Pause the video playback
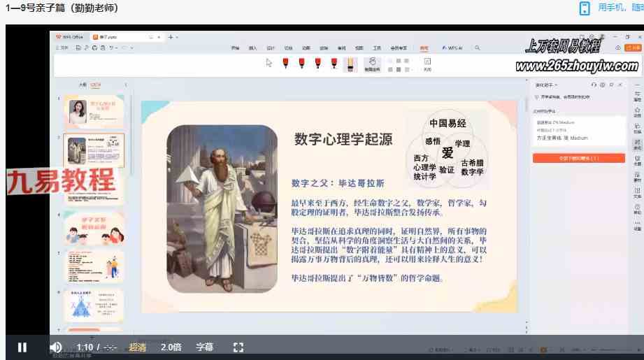This screenshot has height=360, width=644. point(22,347)
